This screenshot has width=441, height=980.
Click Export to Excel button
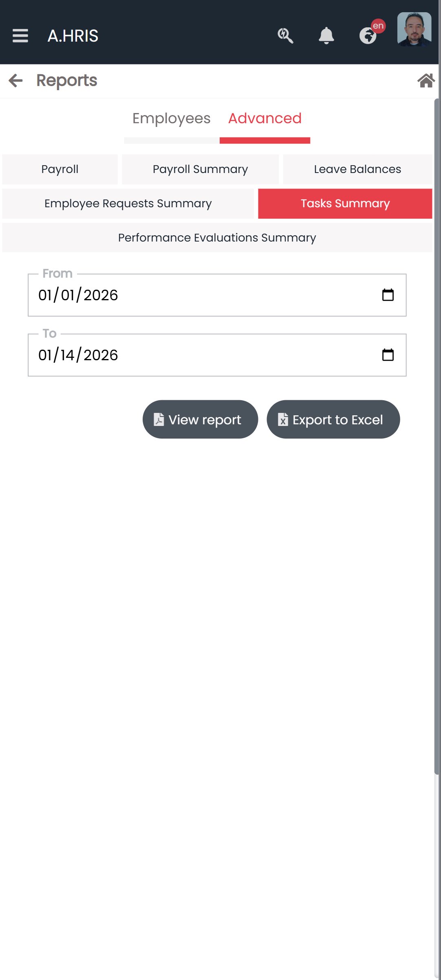tap(333, 419)
